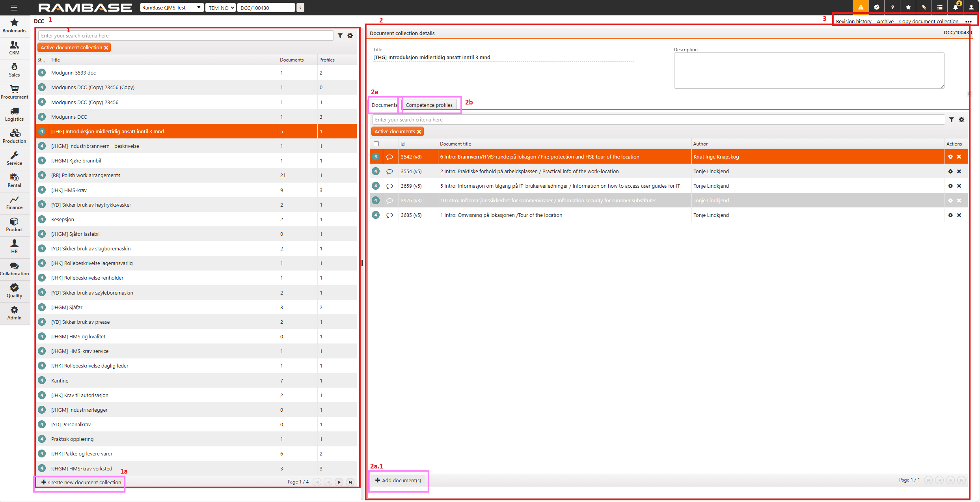Select the Quality module in the sidebar
Viewport: 980px width, 502px height.
click(x=14, y=291)
